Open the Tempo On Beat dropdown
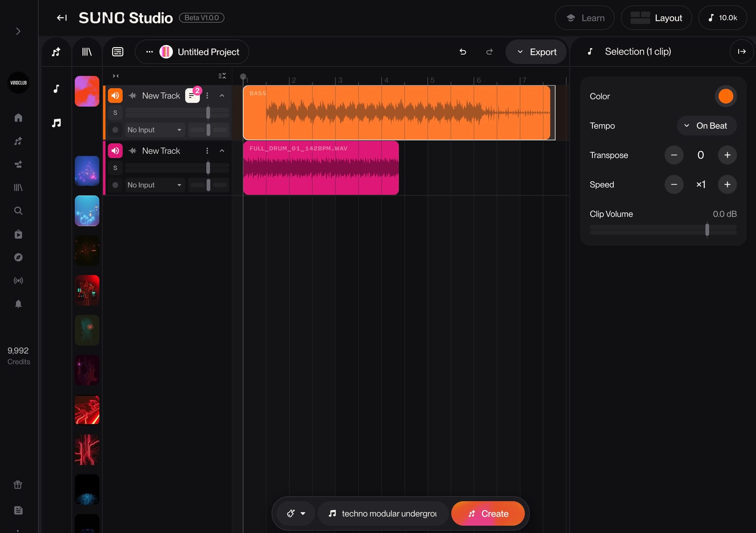 click(x=706, y=126)
